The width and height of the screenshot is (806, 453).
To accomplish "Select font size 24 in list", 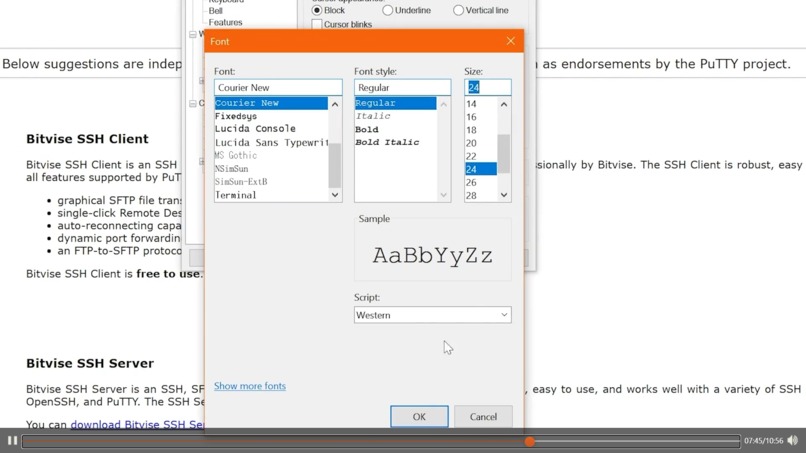I will coord(481,169).
